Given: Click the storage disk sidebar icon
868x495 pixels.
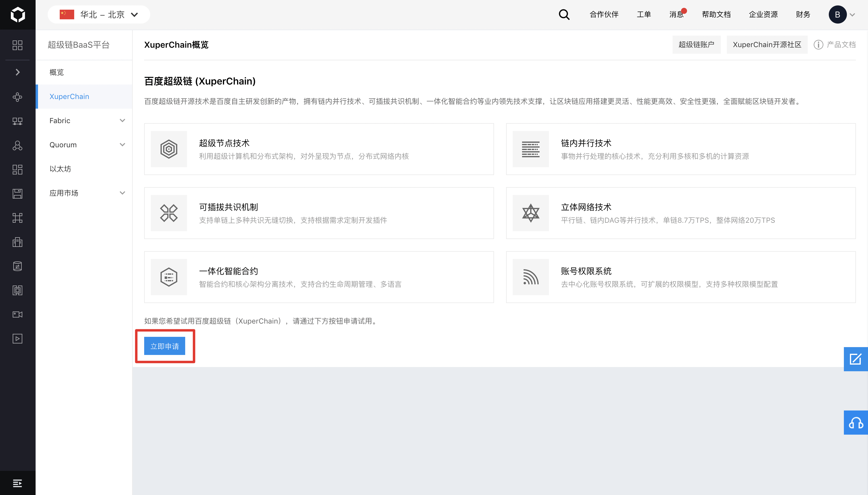Looking at the screenshot, I should (17, 193).
